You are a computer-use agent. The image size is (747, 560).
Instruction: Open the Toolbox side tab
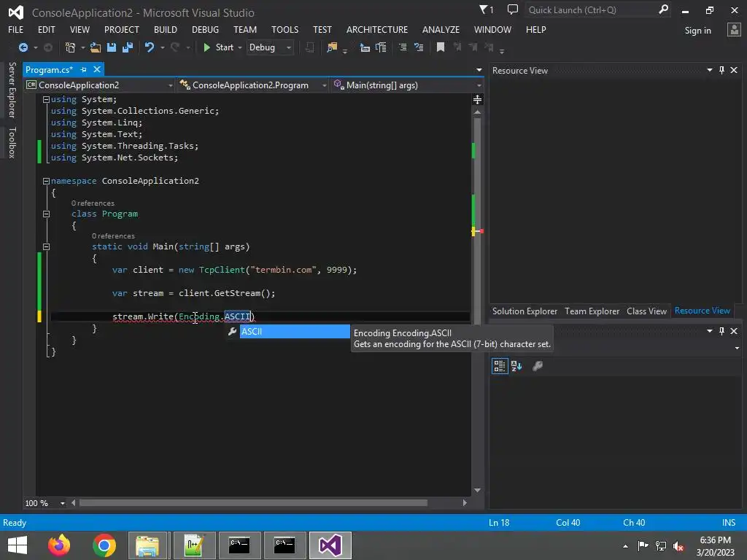point(12,142)
